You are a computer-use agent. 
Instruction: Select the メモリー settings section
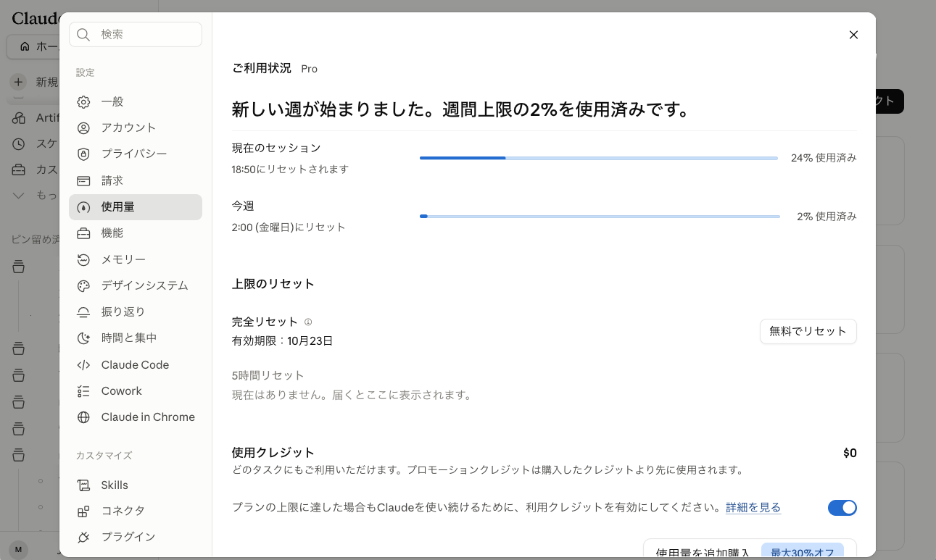136,260
